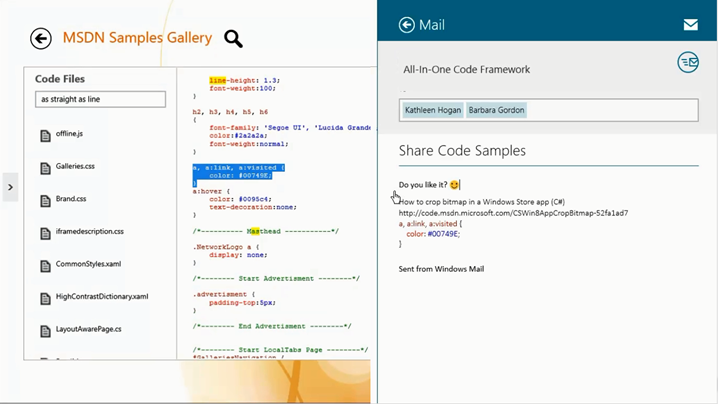
Task: Click the 'a:hover {' code line
Action: click(211, 191)
